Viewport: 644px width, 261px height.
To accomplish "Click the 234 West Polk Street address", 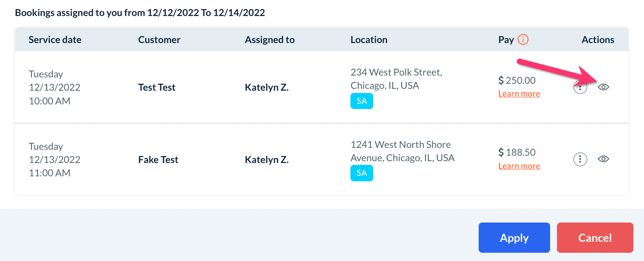I will click(396, 79).
